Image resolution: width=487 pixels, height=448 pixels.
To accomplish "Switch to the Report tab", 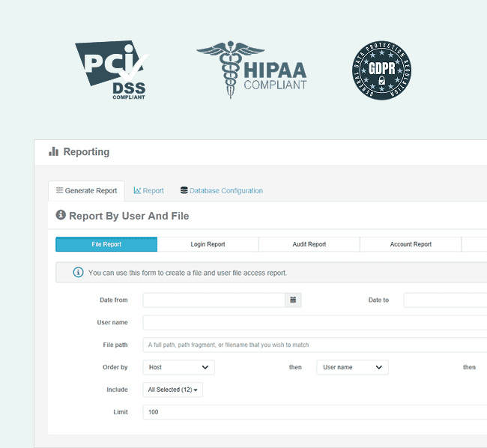I will (x=149, y=191).
